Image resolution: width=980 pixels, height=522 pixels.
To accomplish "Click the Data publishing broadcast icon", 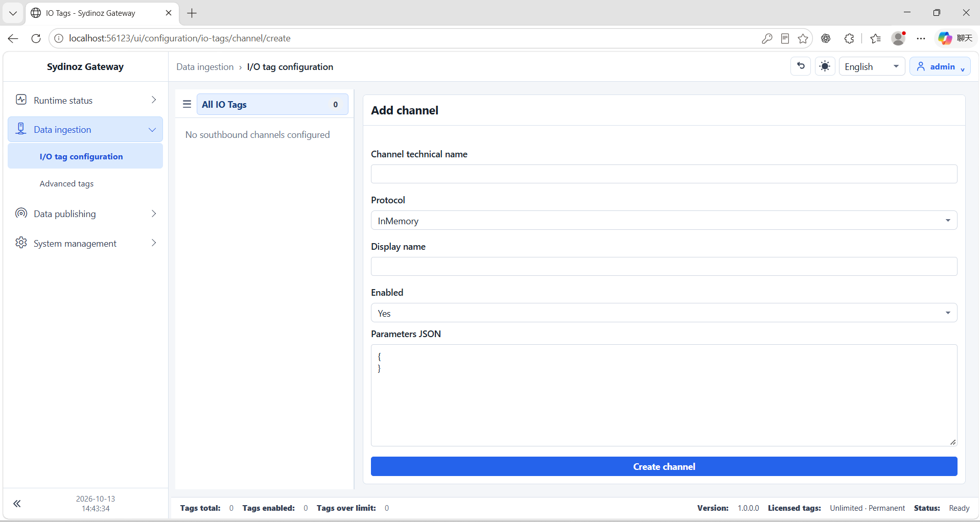I will pos(21,213).
